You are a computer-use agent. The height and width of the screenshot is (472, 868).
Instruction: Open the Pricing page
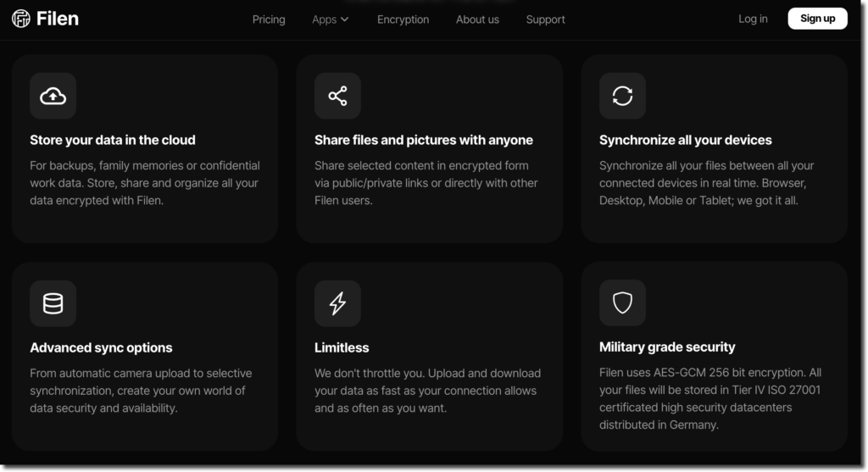269,19
